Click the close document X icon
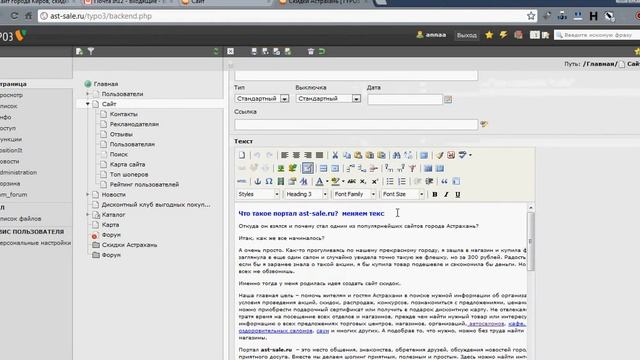The width and height of the screenshot is (640, 360). [x=231, y=51]
